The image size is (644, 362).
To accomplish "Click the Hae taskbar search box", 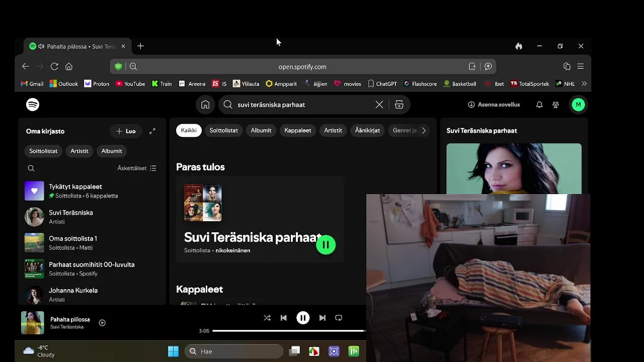I will coord(234,351).
